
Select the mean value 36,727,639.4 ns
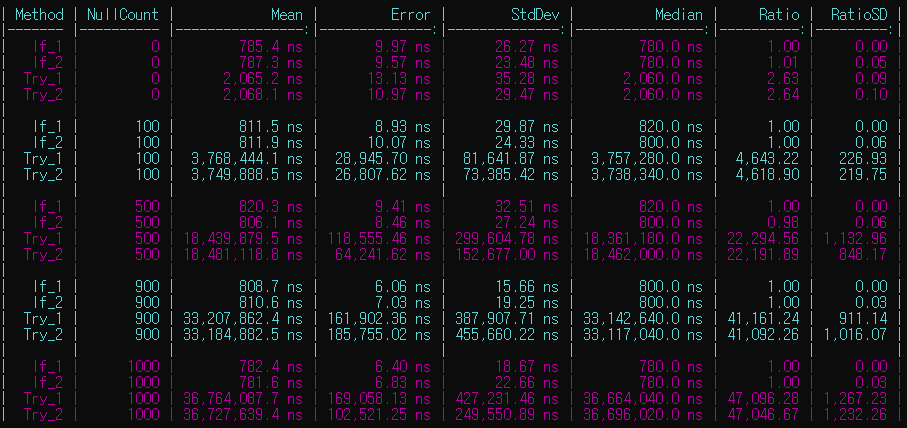click(x=243, y=414)
